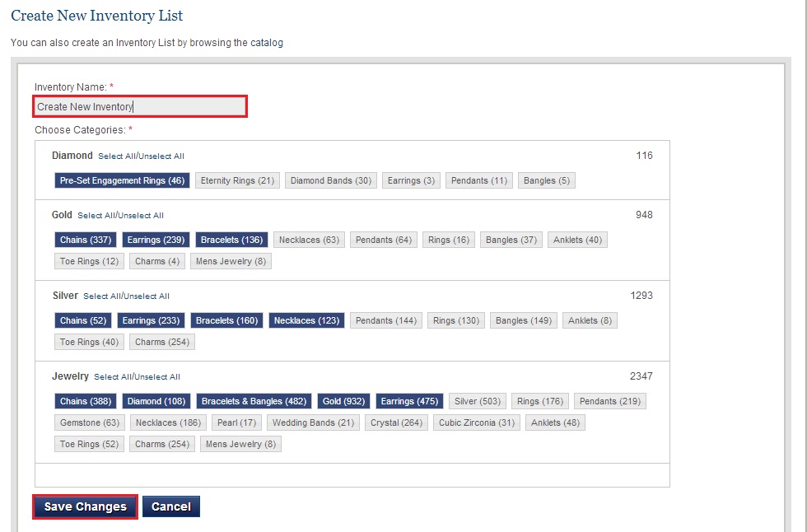Enable Diamond Pendants (11) category
This screenshot has width=807, height=532.
pos(479,180)
